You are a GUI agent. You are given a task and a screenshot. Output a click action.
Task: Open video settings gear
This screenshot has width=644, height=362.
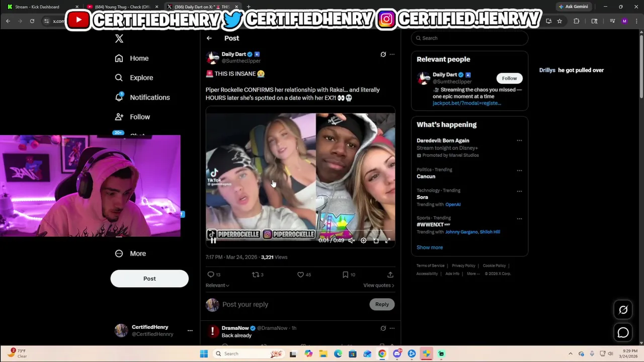(x=363, y=240)
